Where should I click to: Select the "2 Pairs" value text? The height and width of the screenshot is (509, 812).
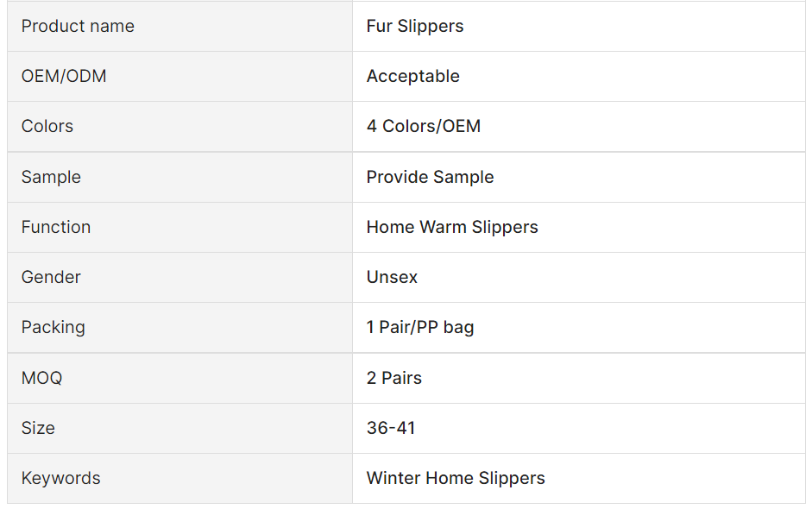click(394, 378)
